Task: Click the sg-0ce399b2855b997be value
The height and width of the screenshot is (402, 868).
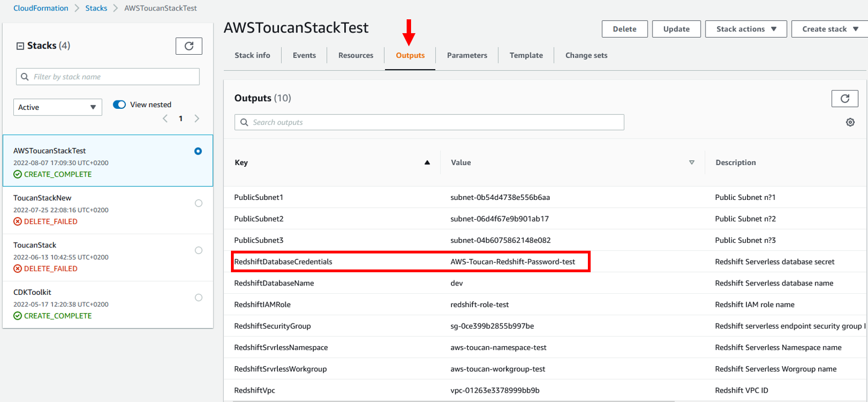Action: coord(492,326)
